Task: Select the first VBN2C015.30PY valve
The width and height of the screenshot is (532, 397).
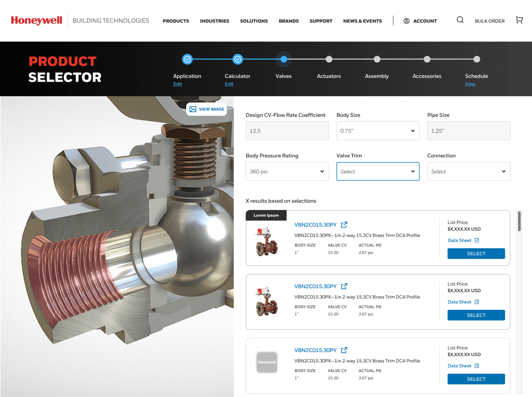Action: click(x=476, y=254)
